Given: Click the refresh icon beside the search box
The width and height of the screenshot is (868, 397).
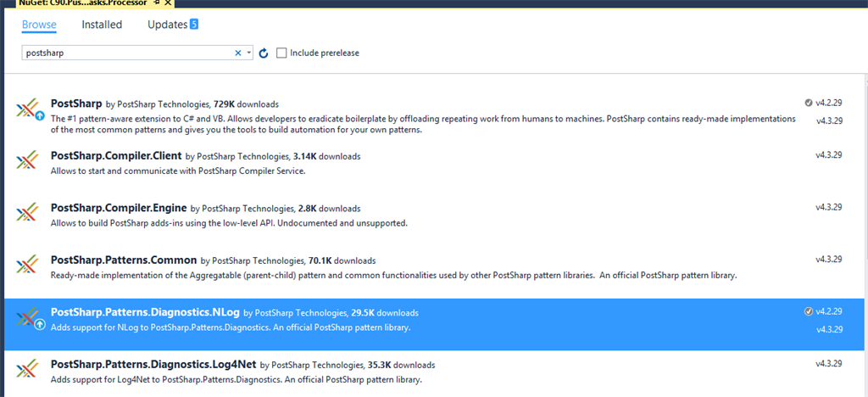Looking at the screenshot, I should click(264, 53).
